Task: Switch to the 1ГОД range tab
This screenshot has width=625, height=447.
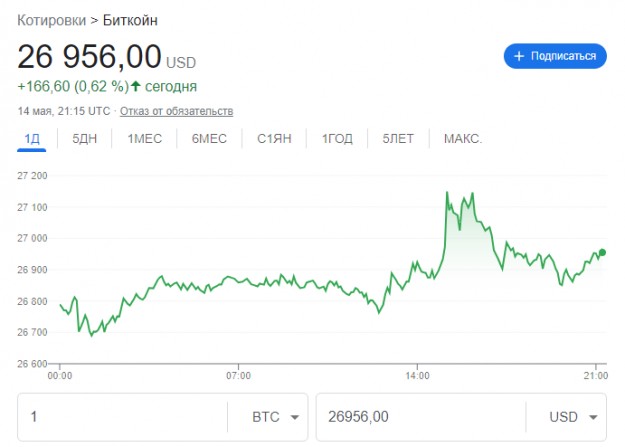Action: pos(337,139)
